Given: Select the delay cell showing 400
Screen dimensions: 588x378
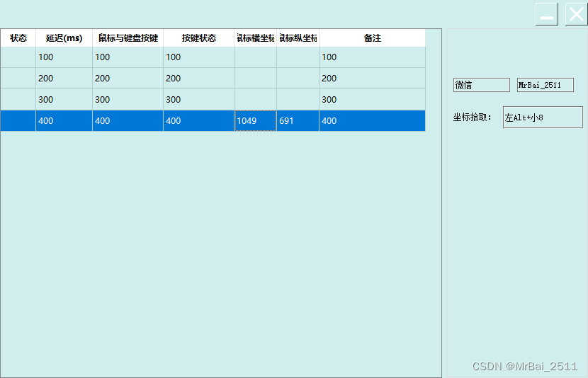Looking at the screenshot, I should click(64, 120).
